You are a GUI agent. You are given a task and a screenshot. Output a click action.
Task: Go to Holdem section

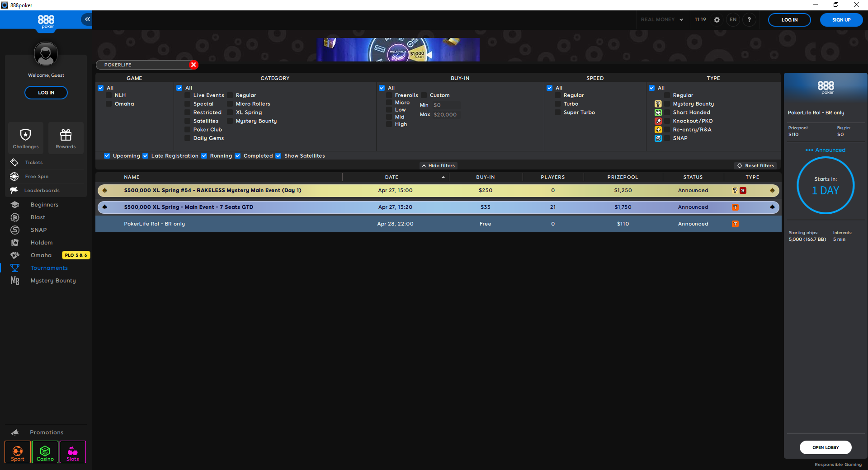click(42, 243)
